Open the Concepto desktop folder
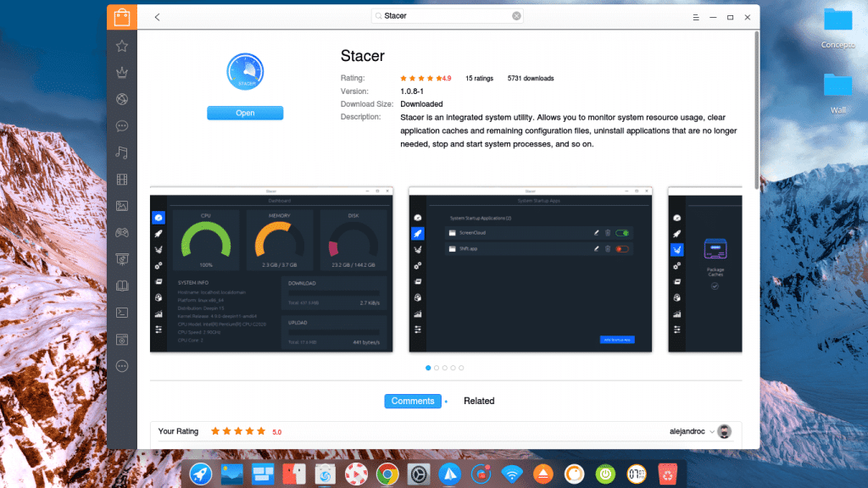This screenshot has width=868, height=488. click(837, 28)
